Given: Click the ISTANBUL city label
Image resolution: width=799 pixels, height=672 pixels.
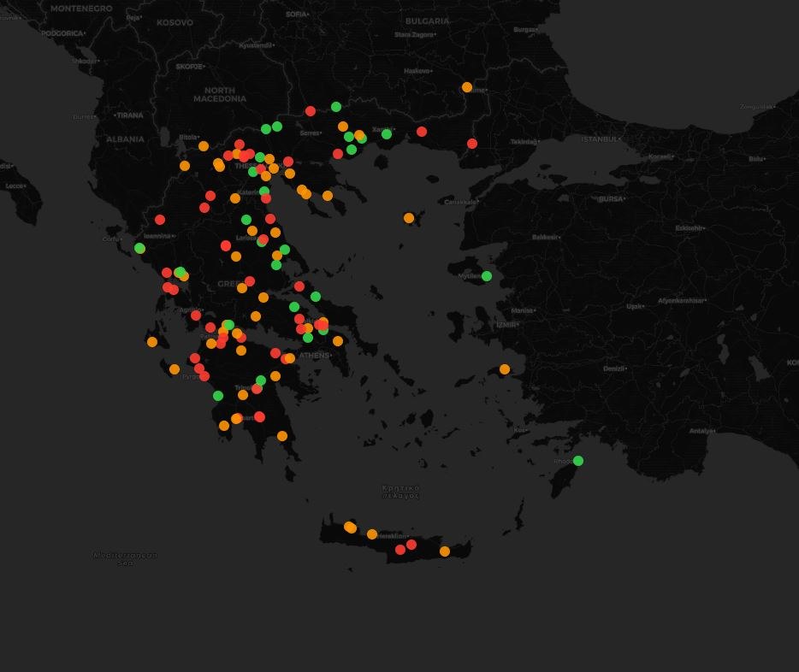Looking at the screenshot, I should pos(599,139).
